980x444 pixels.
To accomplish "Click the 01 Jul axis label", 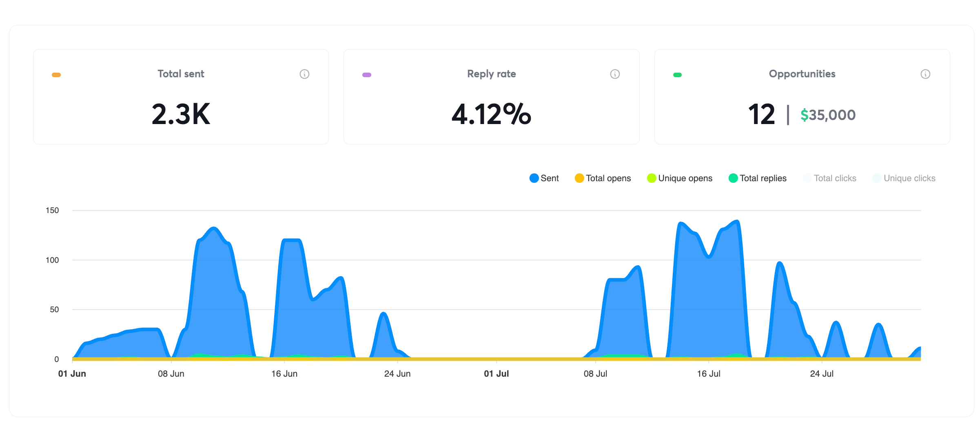I will click(496, 374).
